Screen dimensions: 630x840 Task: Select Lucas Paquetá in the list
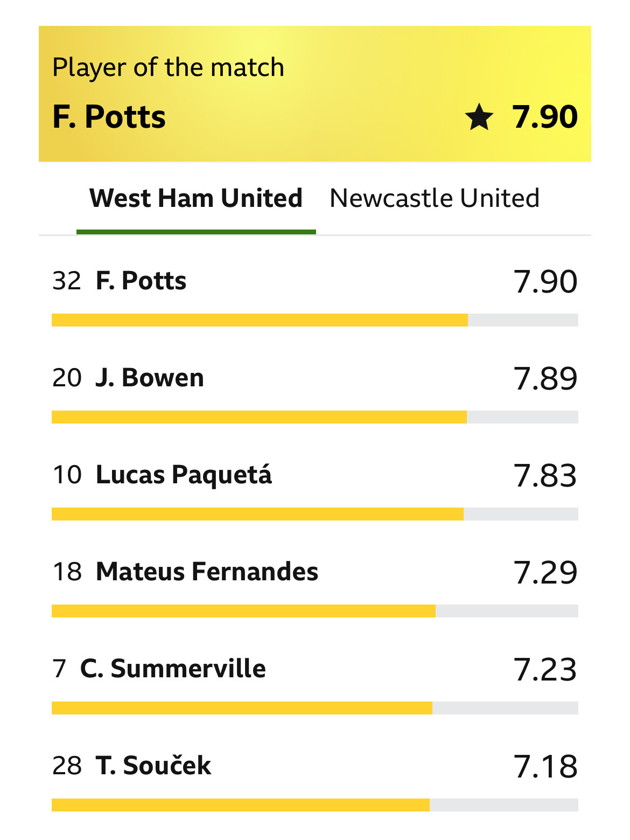pyautogui.click(x=183, y=475)
